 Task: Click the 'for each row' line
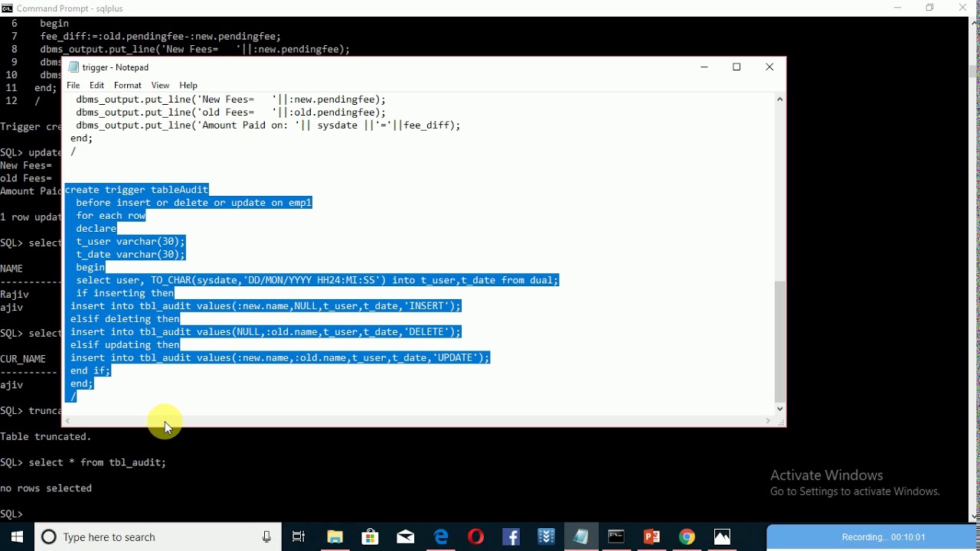111,216
